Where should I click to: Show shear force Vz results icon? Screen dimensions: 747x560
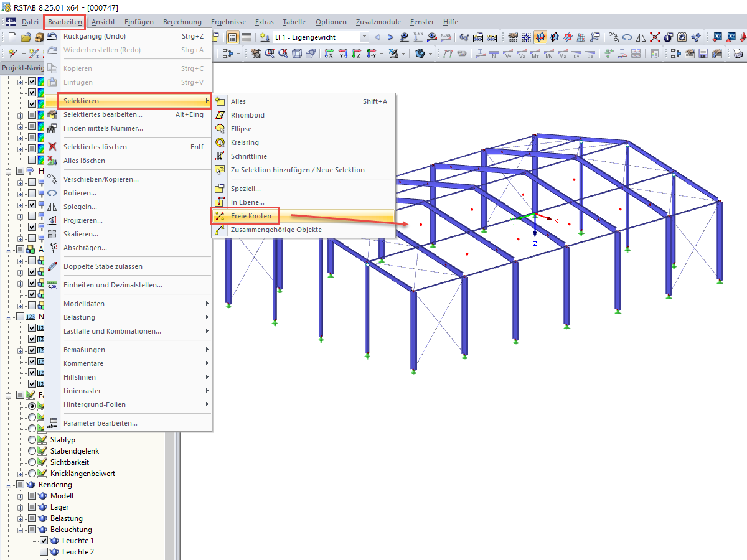click(522, 54)
